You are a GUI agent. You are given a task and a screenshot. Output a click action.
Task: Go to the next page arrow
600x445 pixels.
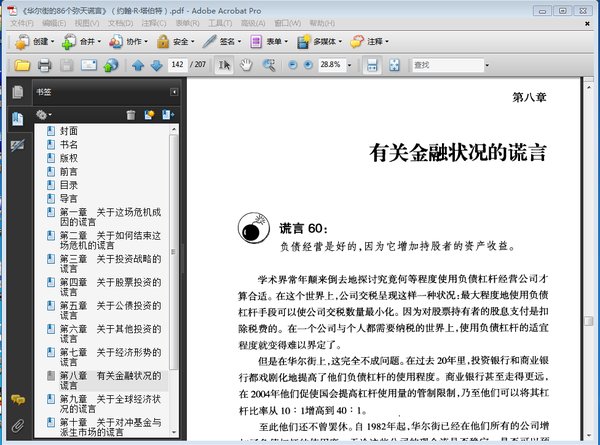[157, 65]
